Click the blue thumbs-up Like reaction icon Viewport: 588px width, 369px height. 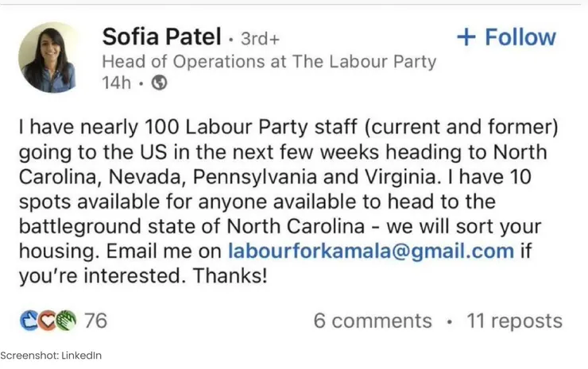[28, 321]
